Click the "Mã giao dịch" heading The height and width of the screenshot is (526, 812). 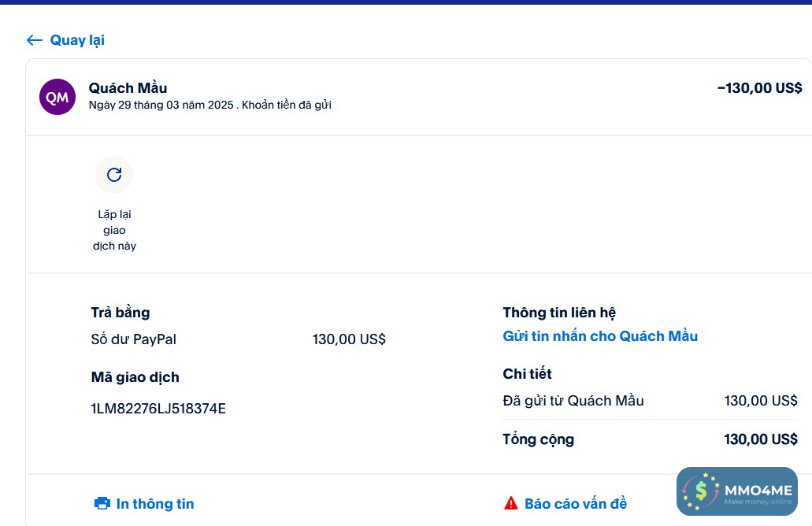(135, 377)
